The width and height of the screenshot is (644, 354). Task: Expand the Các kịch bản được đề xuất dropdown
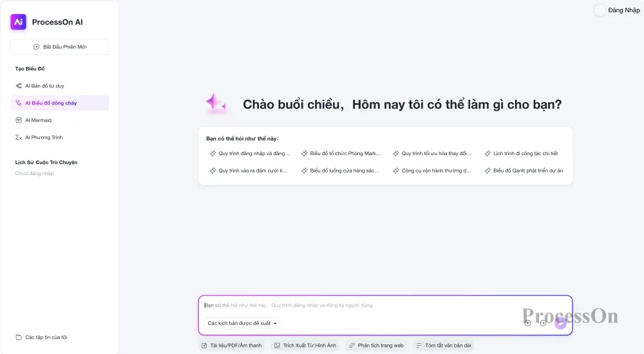pos(242,323)
